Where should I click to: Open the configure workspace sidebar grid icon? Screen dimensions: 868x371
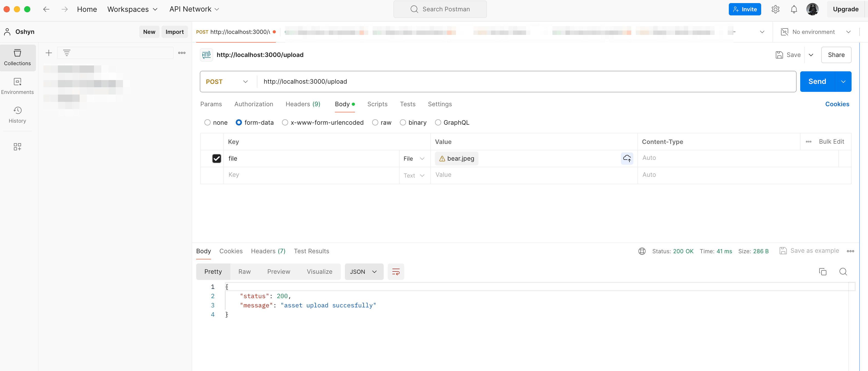click(x=17, y=147)
